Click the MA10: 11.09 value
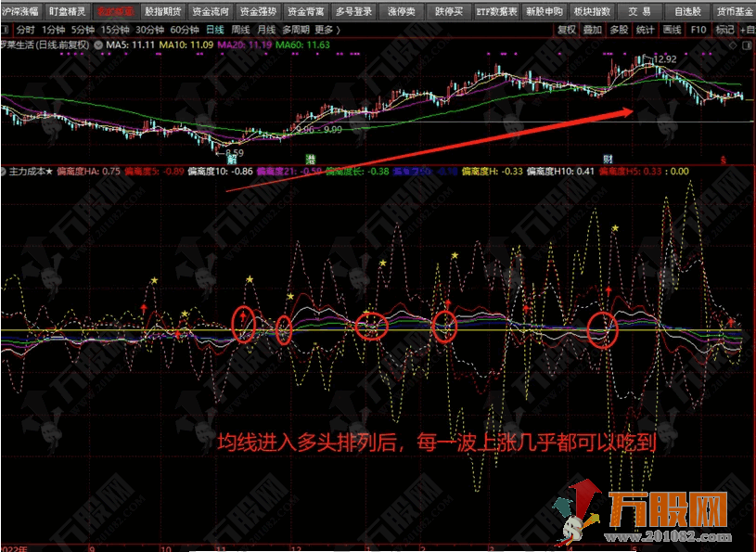 (x=186, y=45)
